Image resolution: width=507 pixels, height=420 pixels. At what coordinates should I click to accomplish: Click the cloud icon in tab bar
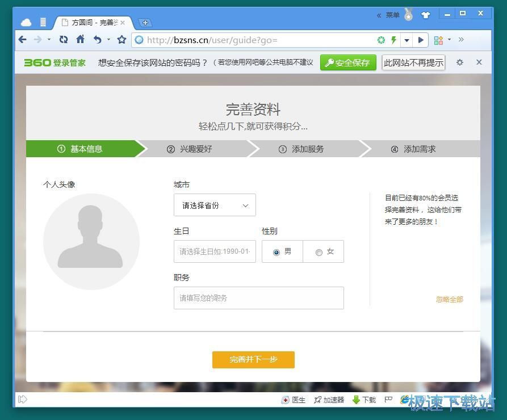click(x=26, y=23)
